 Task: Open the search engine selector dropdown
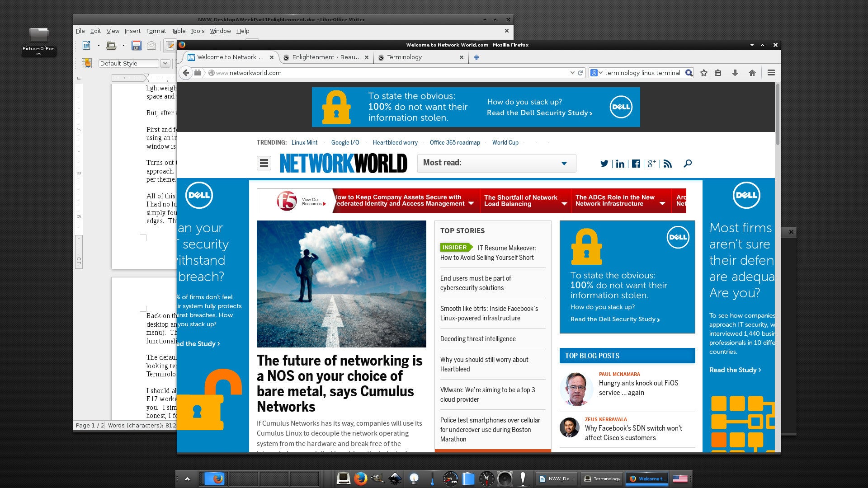(597, 73)
